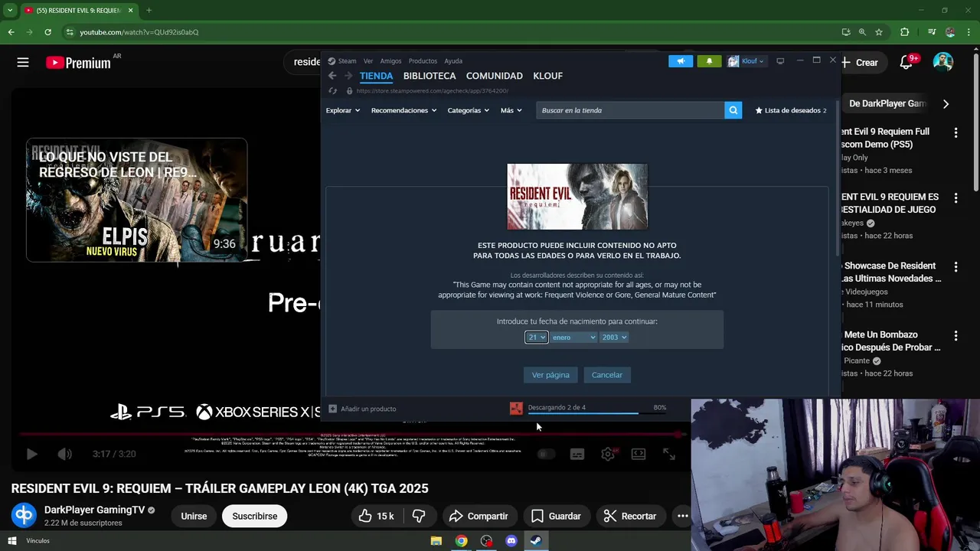Open YouTube hamburger guide menu
980x551 pixels.
pos(23,63)
